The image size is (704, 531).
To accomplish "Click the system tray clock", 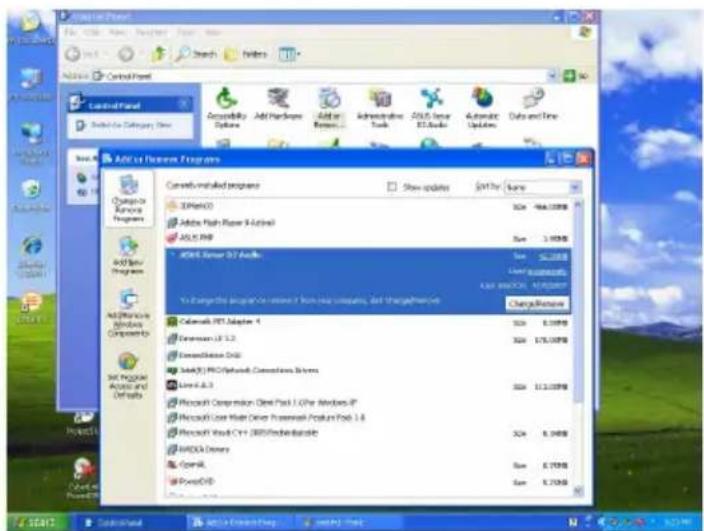I will (x=678, y=522).
